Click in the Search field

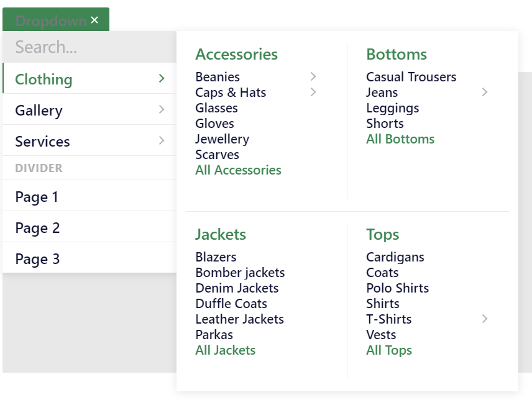[x=89, y=47]
